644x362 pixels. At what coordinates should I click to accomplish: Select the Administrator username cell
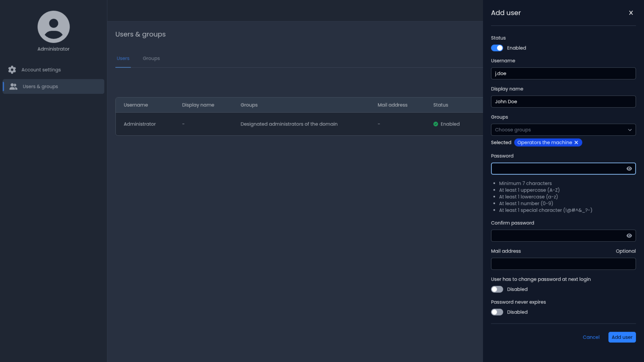pos(140,124)
